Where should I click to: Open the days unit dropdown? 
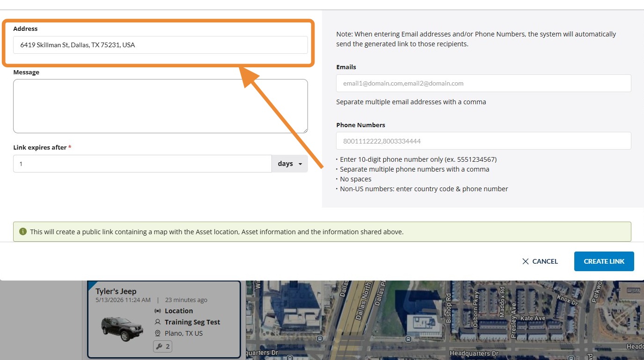click(x=290, y=164)
